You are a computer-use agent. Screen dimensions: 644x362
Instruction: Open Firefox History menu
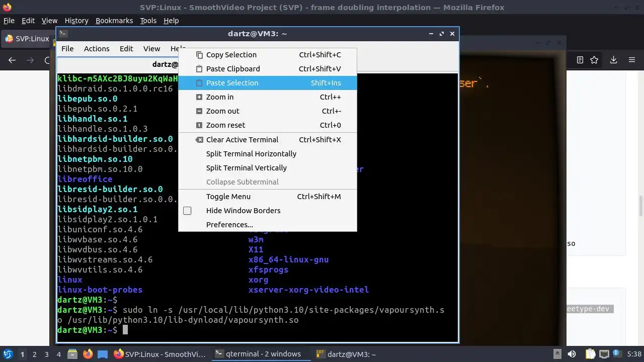coord(76,21)
